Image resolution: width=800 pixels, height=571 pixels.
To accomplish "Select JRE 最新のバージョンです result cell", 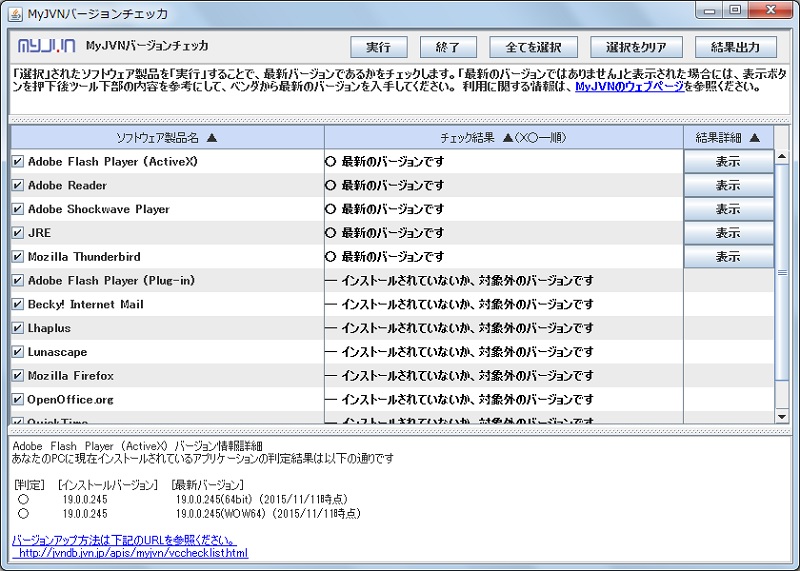I will tap(504, 233).
